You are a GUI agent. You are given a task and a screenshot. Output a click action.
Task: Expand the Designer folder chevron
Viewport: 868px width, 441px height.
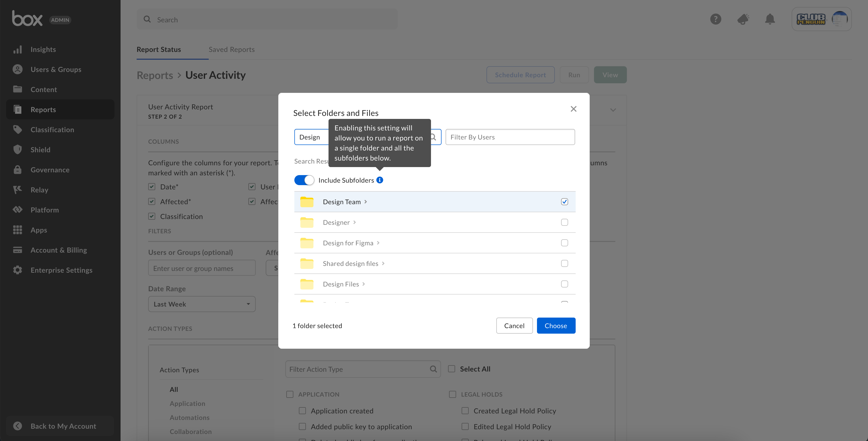pyautogui.click(x=354, y=222)
